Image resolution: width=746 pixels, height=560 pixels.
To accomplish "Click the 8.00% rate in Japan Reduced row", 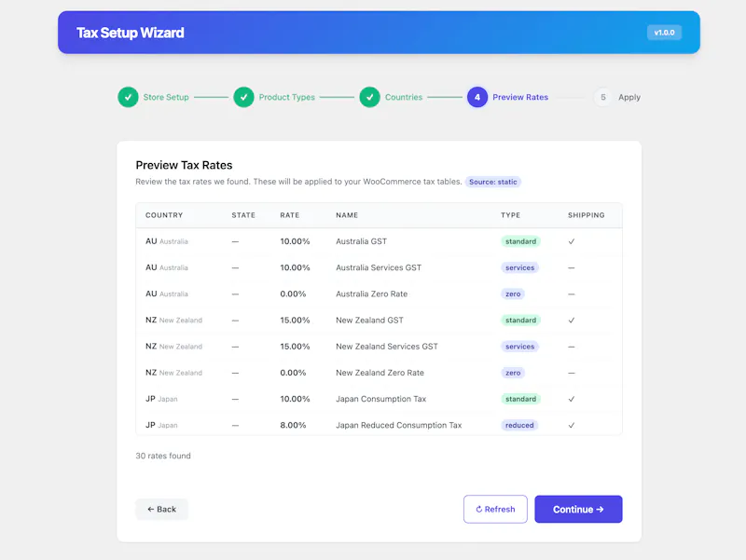I will 293,425.
